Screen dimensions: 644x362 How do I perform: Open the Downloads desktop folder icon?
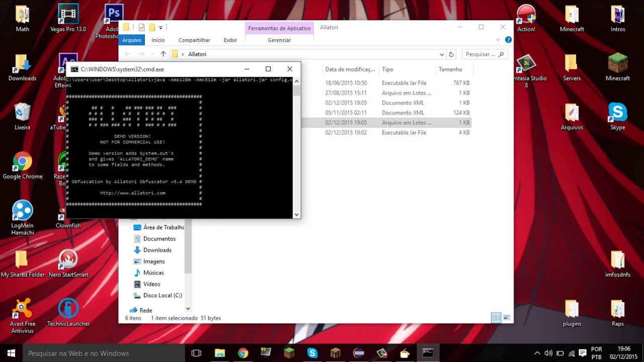click(x=22, y=68)
